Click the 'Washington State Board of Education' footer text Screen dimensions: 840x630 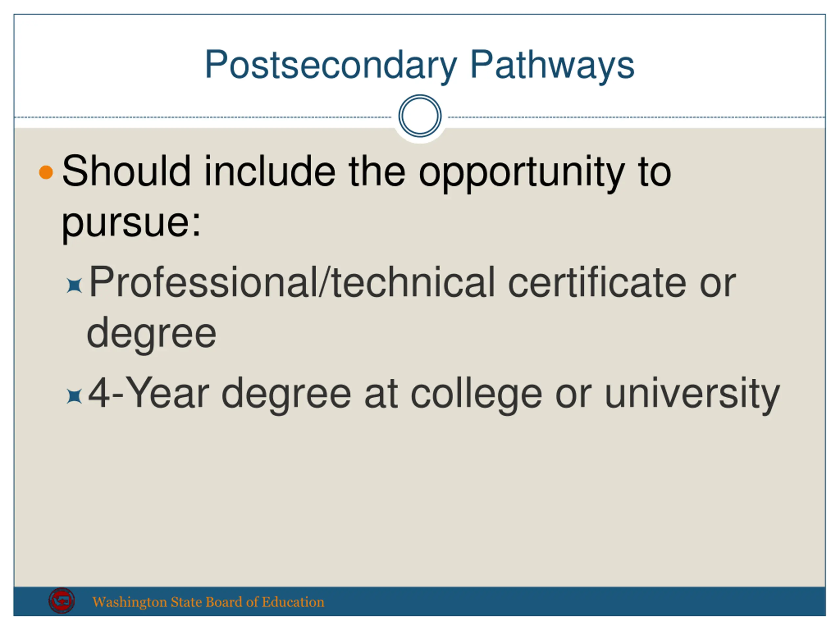click(208, 602)
